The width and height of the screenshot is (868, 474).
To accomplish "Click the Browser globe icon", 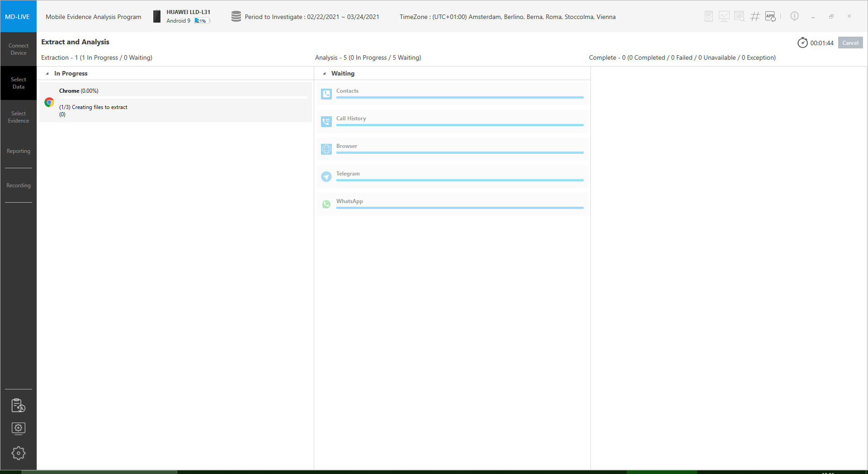I will (x=326, y=149).
